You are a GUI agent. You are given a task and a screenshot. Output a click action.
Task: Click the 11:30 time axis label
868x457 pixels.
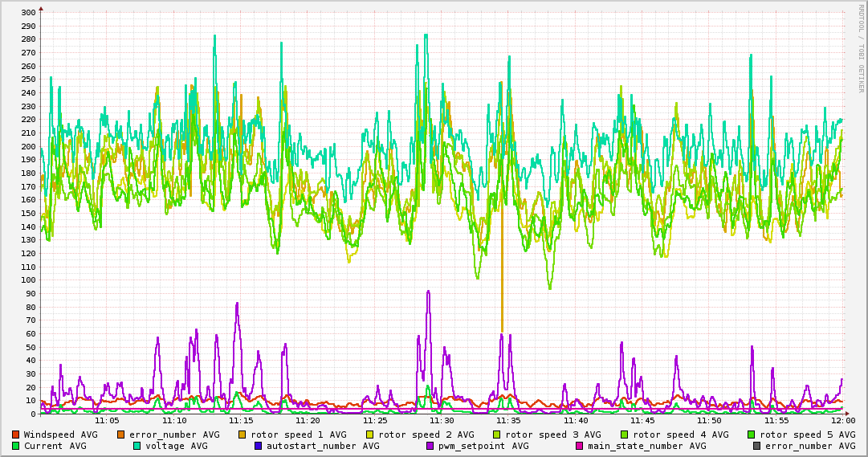click(x=442, y=420)
